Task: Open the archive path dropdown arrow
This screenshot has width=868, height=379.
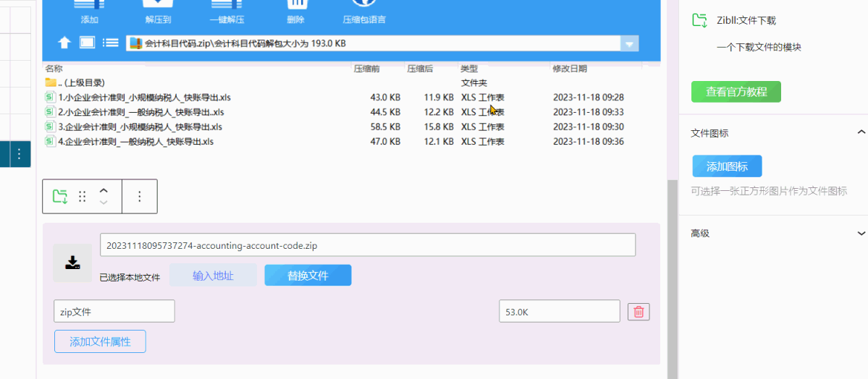Action: (x=629, y=43)
